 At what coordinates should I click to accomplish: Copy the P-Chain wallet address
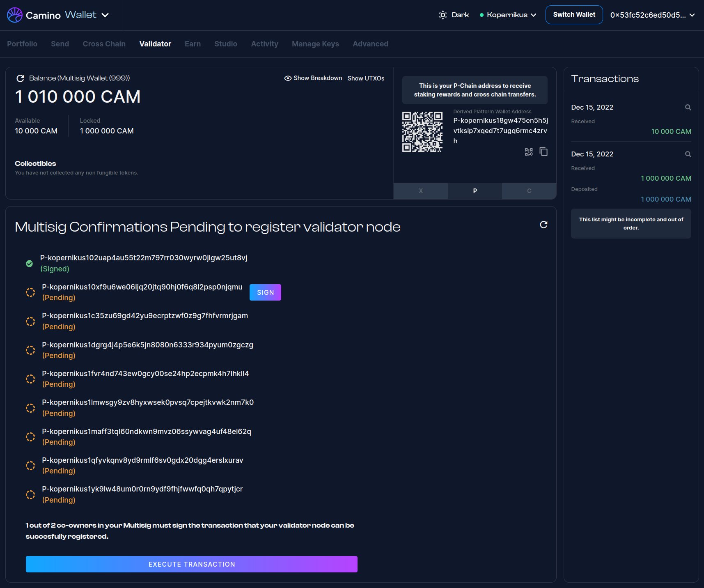[x=543, y=152]
